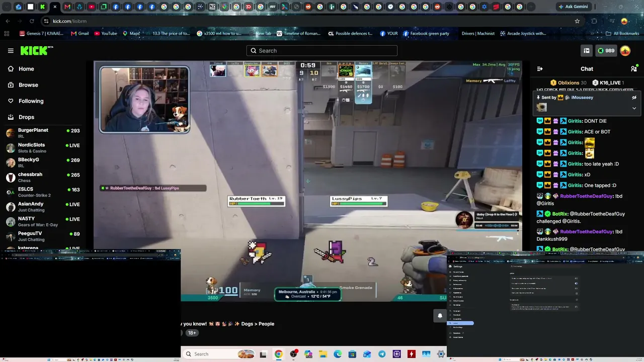Open the BBeckyG channel
The image size is (644, 362).
(43, 162)
